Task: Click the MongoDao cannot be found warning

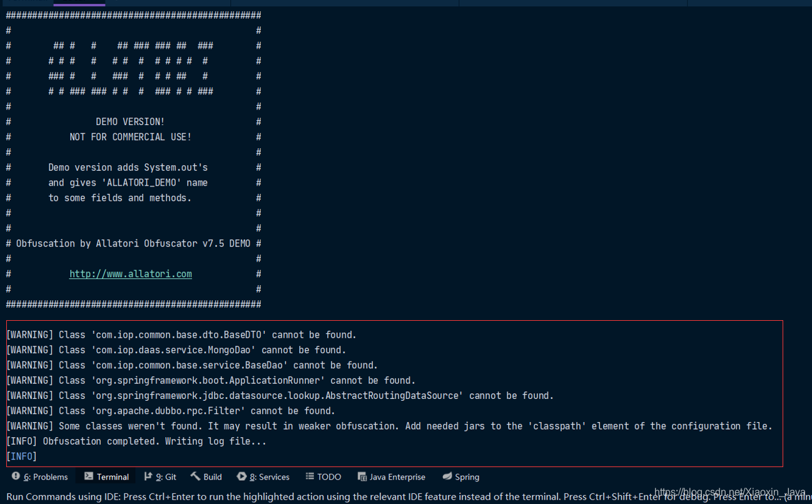Action: [x=176, y=350]
